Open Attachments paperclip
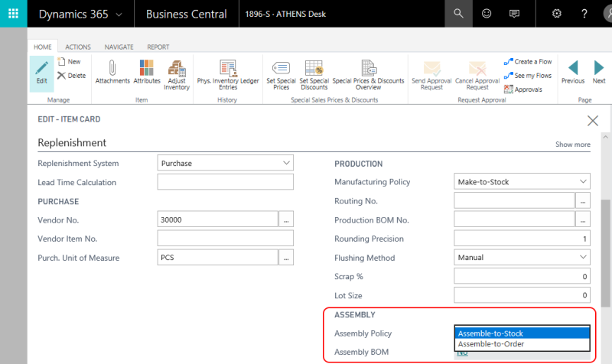612x364 pixels. tap(112, 72)
